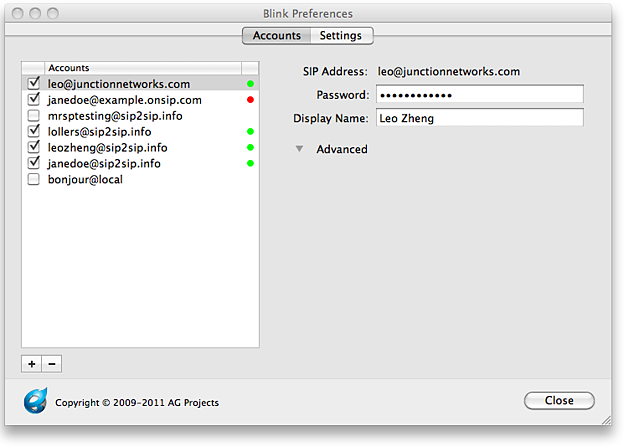Click green status dot for leozheng@sip2sip.info
This screenshot has width=629, height=447.
pos(250,148)
